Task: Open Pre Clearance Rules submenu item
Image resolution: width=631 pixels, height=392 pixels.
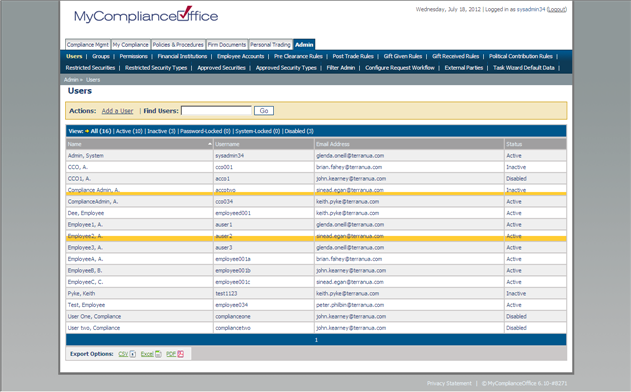Action: tap(298, 56)
